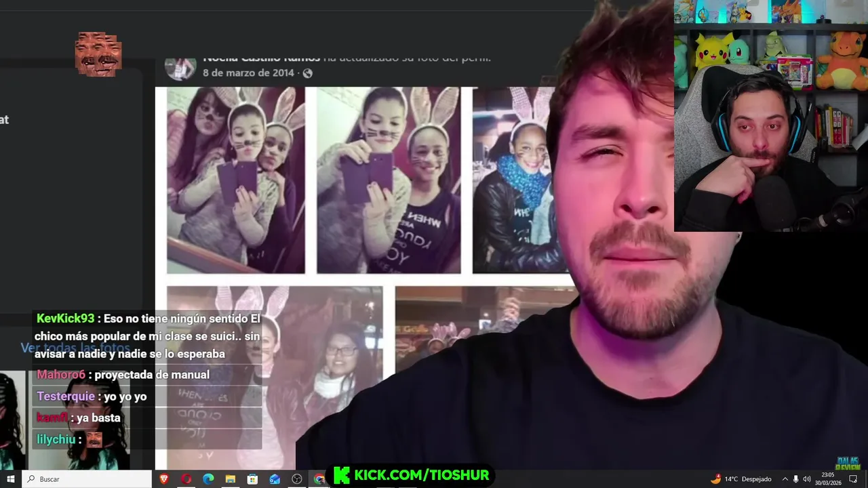The width and height of the screenshot is (868, 488).
Task: Open Microsoft Store from the taskbar
Action: 252,479
